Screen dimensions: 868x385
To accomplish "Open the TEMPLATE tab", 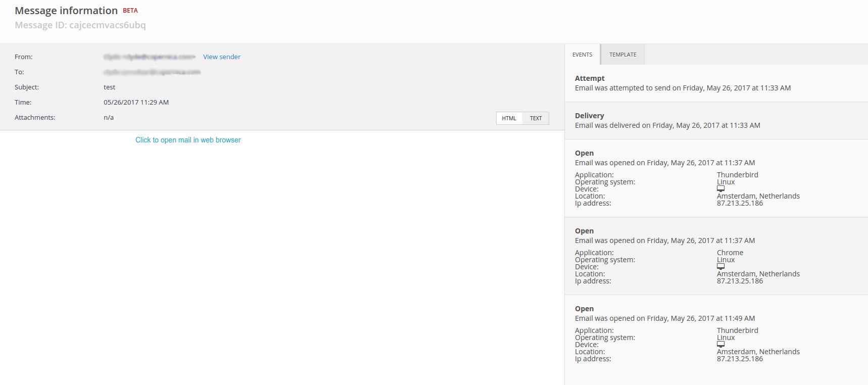I will pyautogui.click(x=622, y=55).
